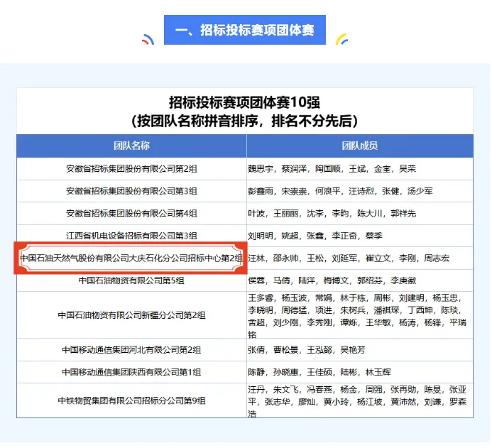The width and height of the screenshot is (492, 448).
Task: Click the table title 招标投标赛项团体赛10强
Action: click(245, 102)
